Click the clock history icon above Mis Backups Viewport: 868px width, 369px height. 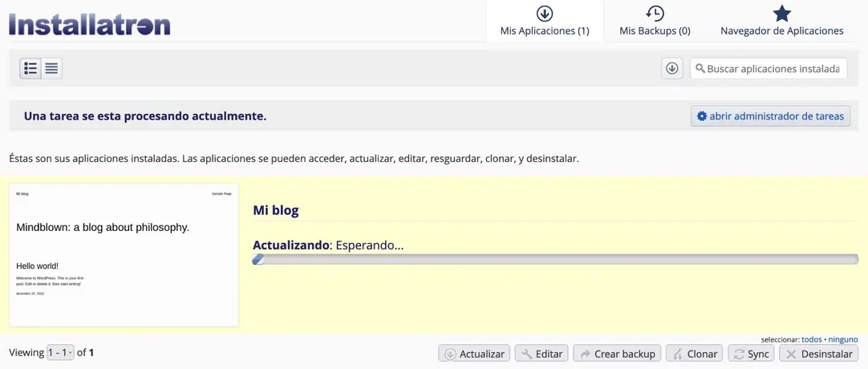pos(655,14)
